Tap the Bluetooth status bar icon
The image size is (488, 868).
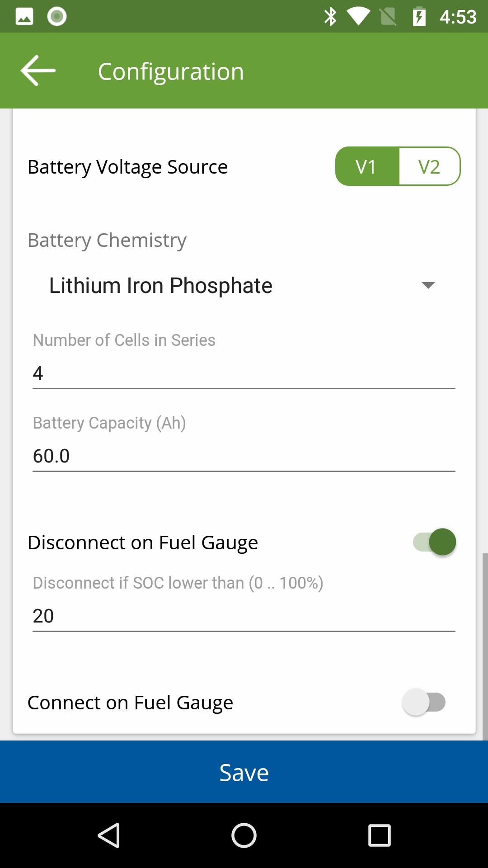point(330,17)
